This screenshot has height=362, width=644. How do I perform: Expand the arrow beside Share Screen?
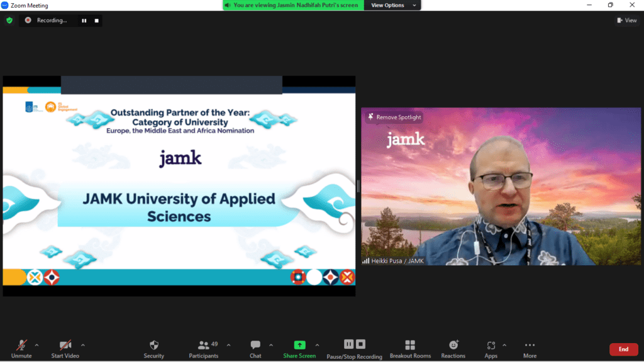click(317, 345)
